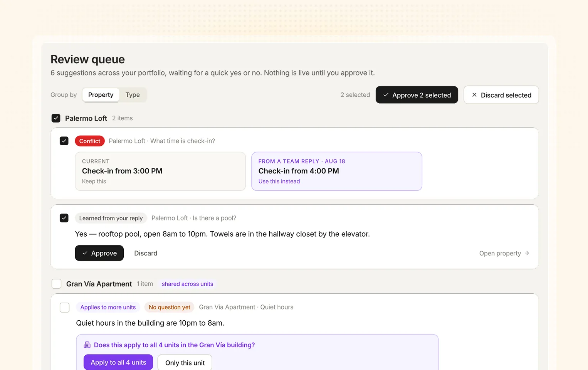Discard the rooftop pool suggestion
Viewport: 588px width, 370px height.
pos(146,253)
